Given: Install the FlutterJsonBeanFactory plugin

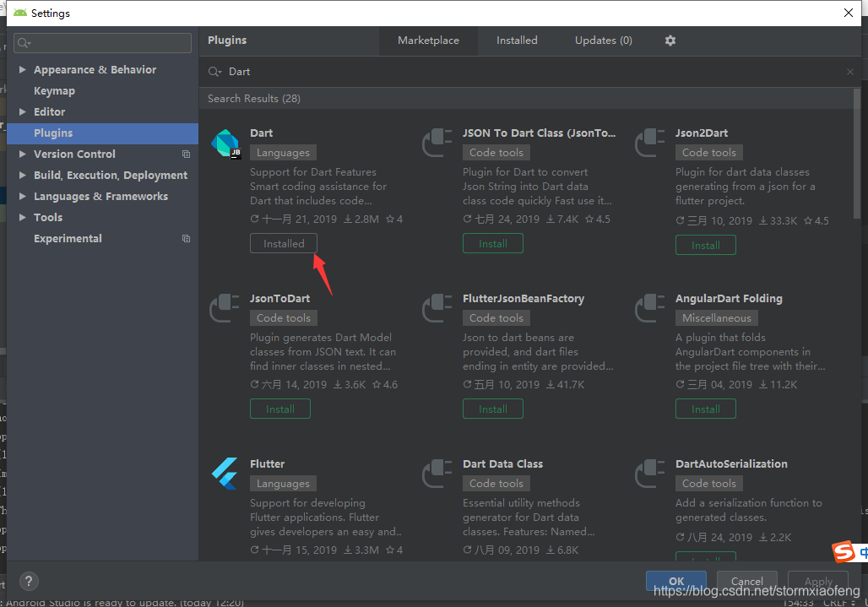Looking at the screenshot, I should [x=492, y=409].
